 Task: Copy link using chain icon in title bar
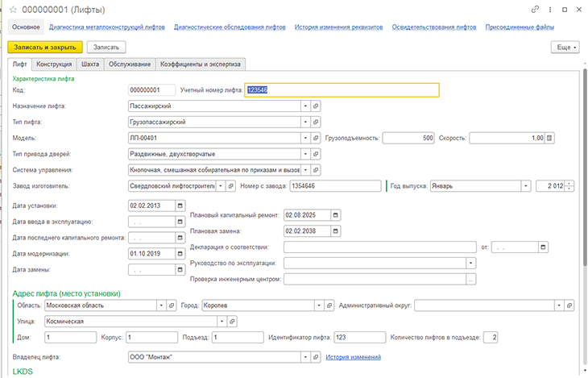(535, 10)
